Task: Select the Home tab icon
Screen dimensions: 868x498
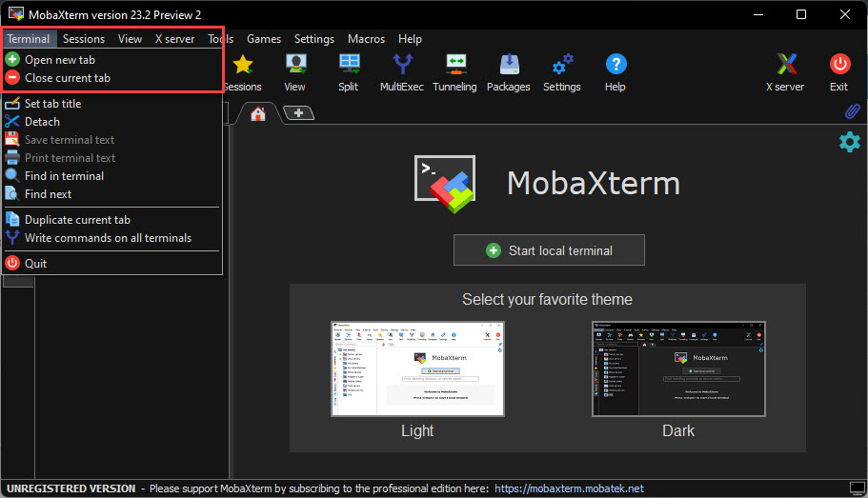Action: point(258,114)
